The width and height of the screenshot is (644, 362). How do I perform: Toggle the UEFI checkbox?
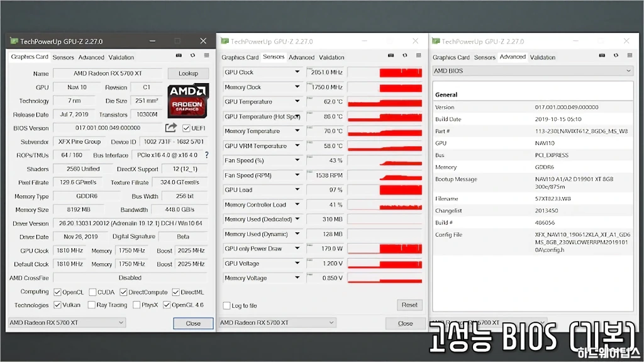[x=186, y=128]
